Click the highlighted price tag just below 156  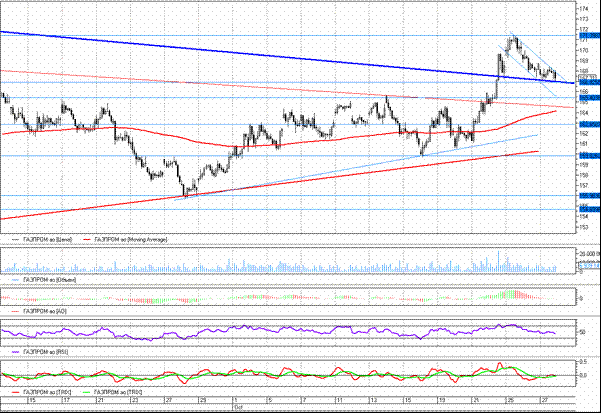(590, 196)
